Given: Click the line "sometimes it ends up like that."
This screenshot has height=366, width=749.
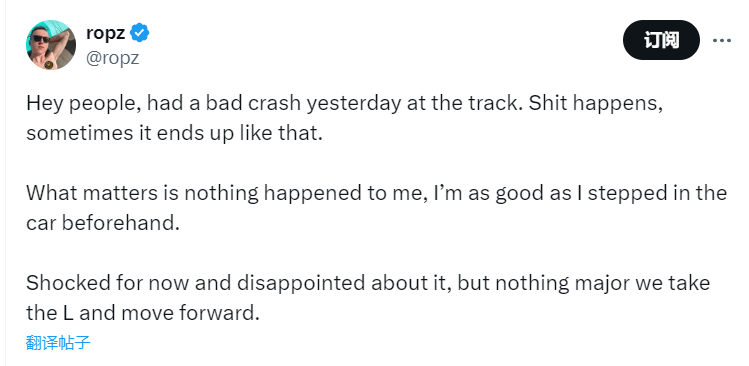Looking at the screenshot, I should point(174,133).
